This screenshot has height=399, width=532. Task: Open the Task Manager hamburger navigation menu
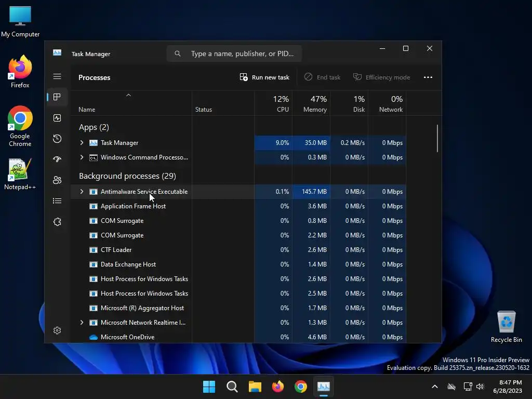tap(57, 76)
